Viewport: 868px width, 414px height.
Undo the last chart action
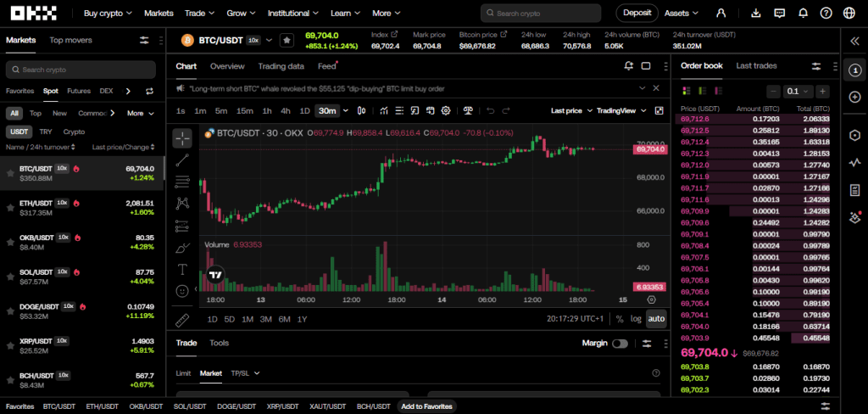coord(490,111)
